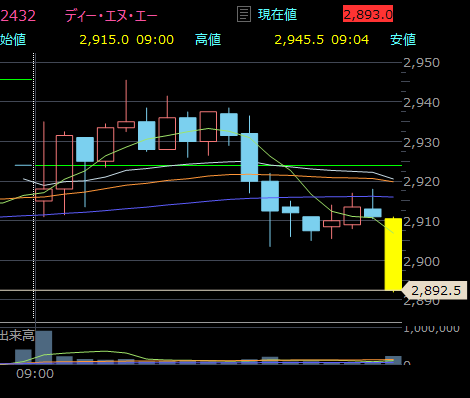This screenshot has height=398, width=470.
Task: Click the 1,000,000 volume axis label
Action: [x=432, y=329]
